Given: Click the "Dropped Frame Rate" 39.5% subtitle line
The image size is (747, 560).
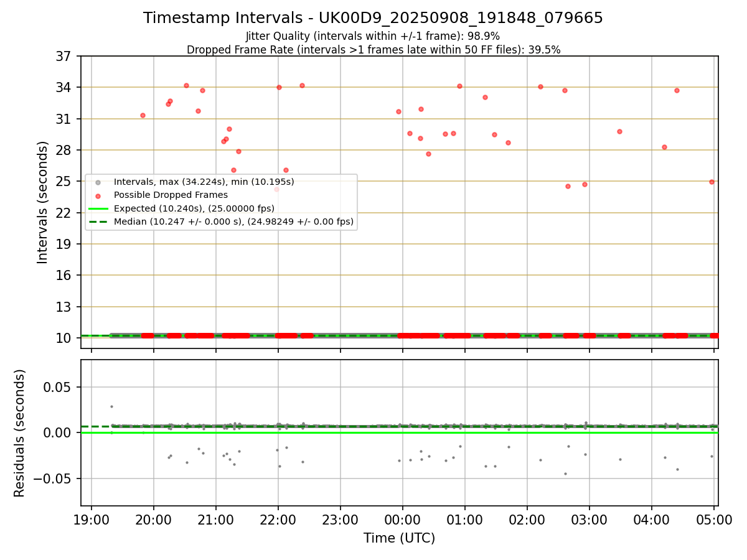Looking at the screenshot, I should 374,50.
